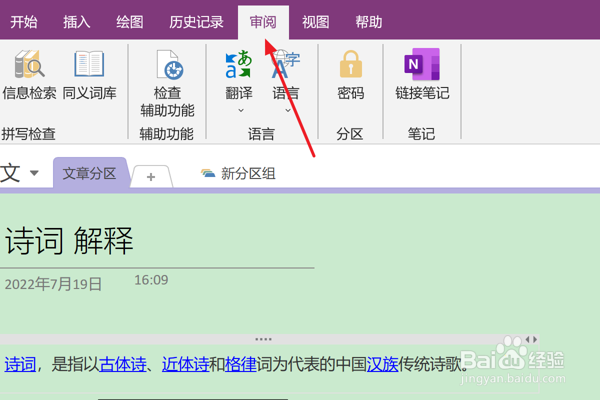600x400 pixels.
Task: Click the page title 诗词 解释
Action: click(x=69, y=241)
